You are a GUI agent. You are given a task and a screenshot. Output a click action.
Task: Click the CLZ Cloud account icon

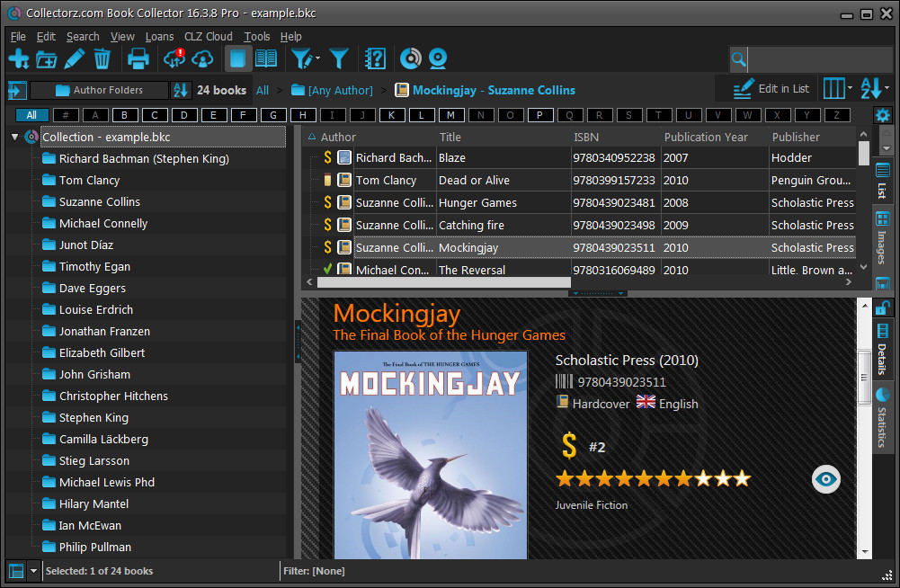202,58
